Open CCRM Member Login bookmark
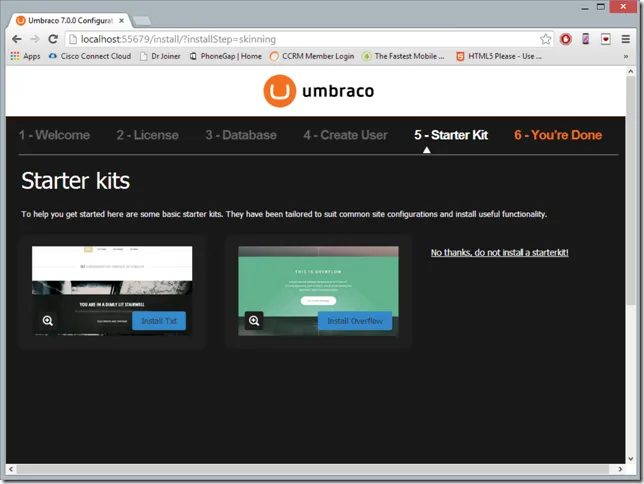Image resolution: width=644 pixels, height=484 pixels. point(312,56)
